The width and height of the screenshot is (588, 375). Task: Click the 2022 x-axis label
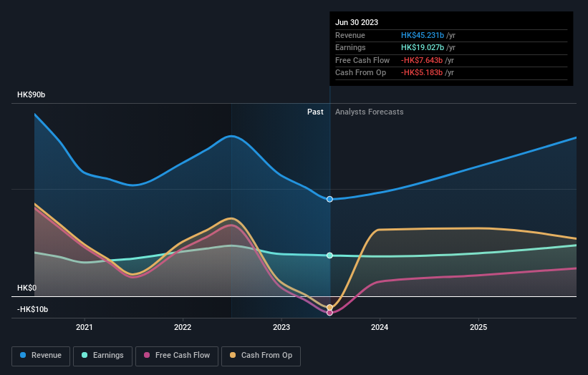183,328
